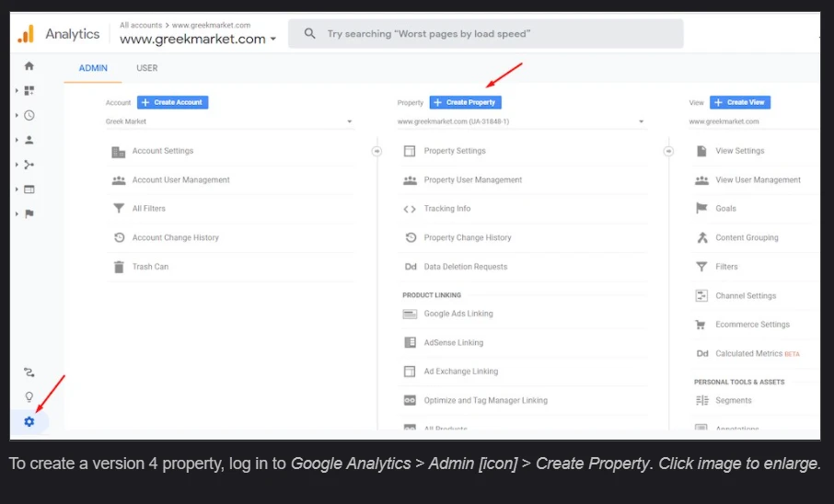Select the ADMIN tab
834x504 pixels.
93,68
